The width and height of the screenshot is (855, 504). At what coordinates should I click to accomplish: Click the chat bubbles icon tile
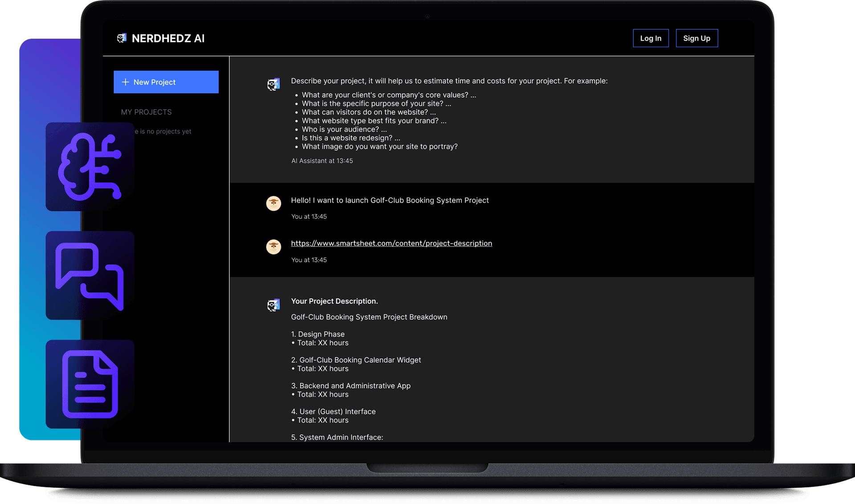coord(90,275)
